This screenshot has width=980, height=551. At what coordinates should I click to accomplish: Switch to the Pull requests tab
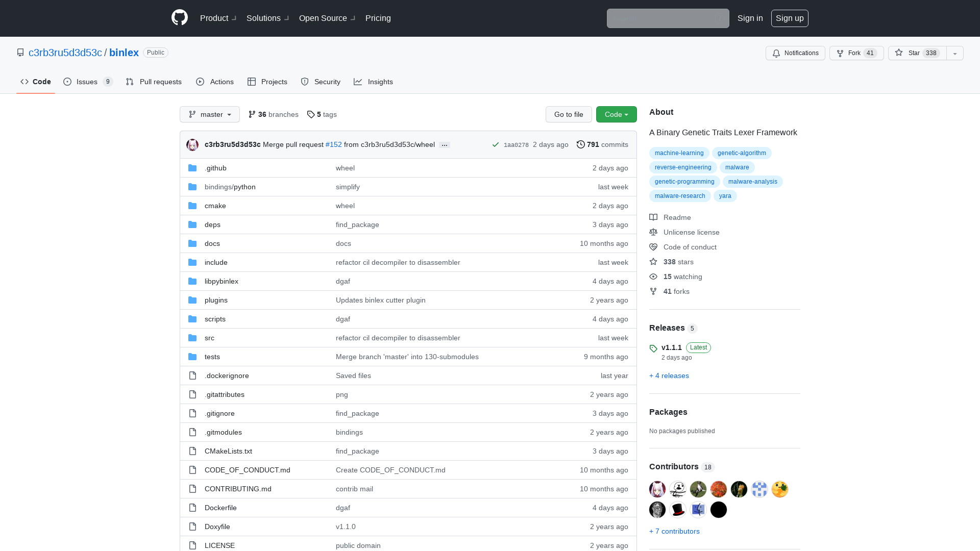(154, 82)
